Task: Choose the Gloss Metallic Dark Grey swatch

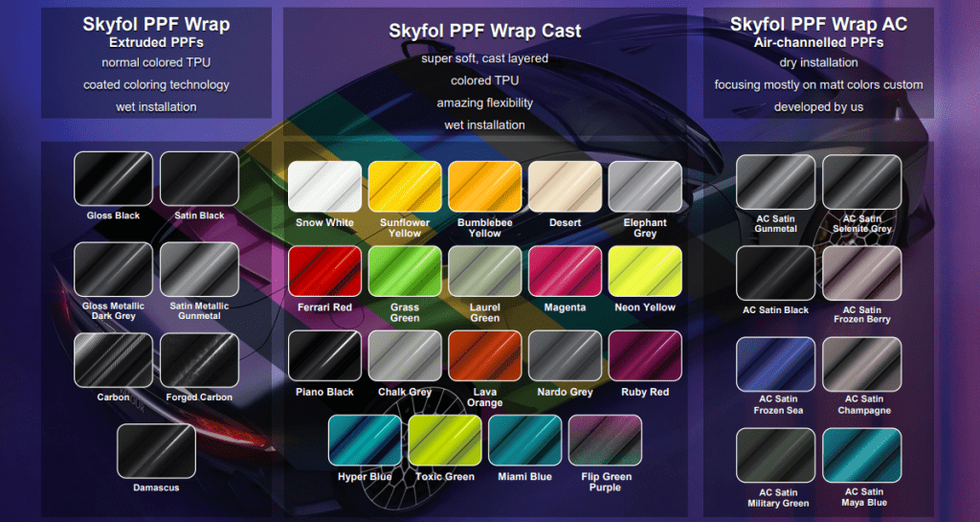Action: 113,269
